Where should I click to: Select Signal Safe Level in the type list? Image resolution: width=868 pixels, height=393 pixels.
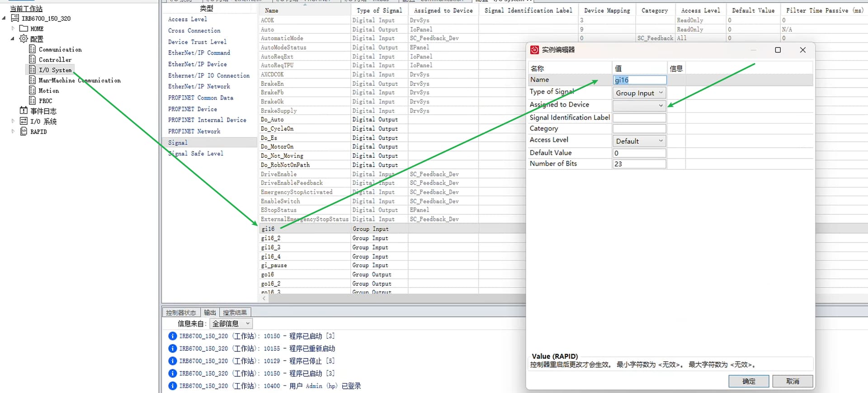196,154
